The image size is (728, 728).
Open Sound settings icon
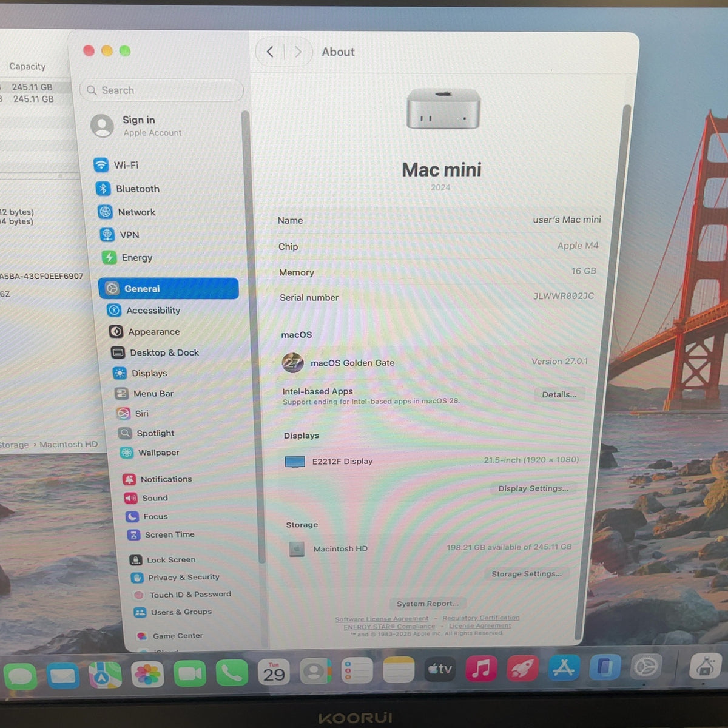130,498
